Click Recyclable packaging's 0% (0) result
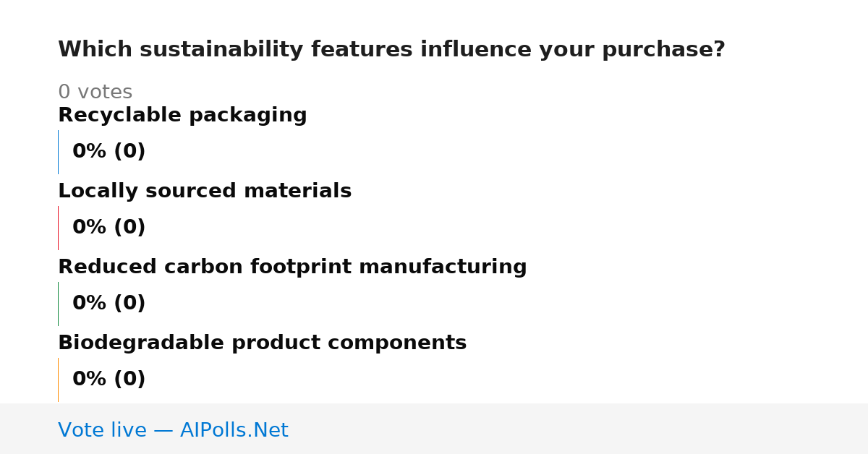This screenshot has height=454, width=868. (x=109, y=152)
